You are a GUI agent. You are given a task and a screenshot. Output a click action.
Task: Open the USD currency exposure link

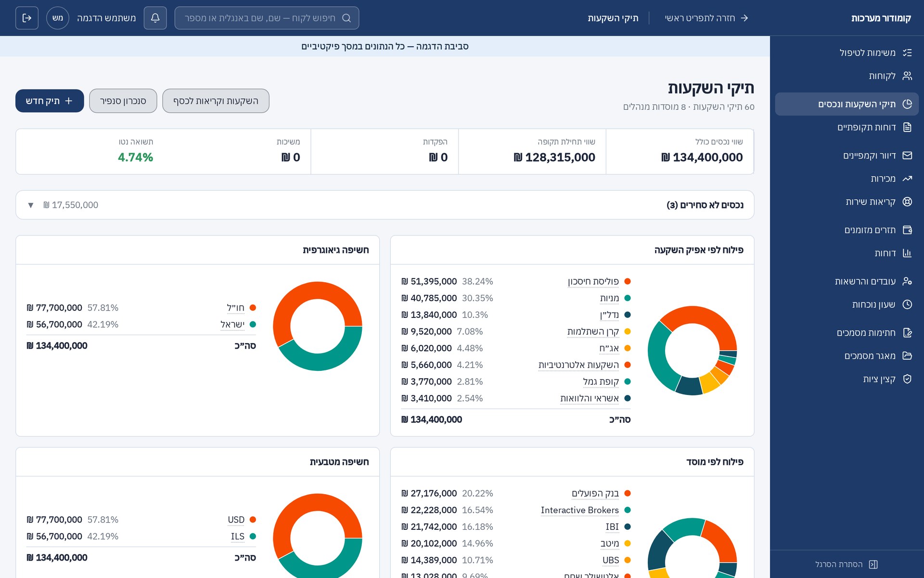(x=236, y=520)
